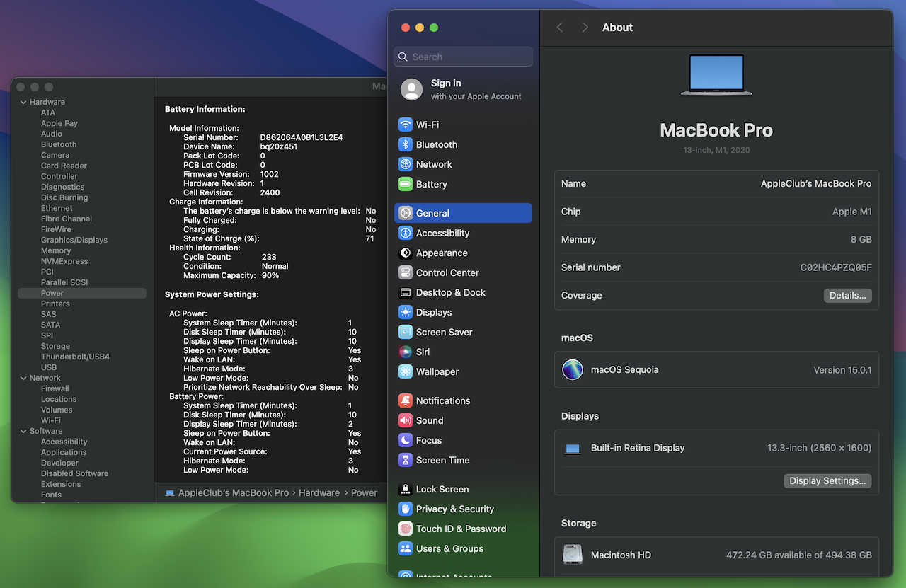Click the Built-in Retina Display icon
The height and width of the screenshot is (588, 906).
pyautogui.click(x=573, y=449)
